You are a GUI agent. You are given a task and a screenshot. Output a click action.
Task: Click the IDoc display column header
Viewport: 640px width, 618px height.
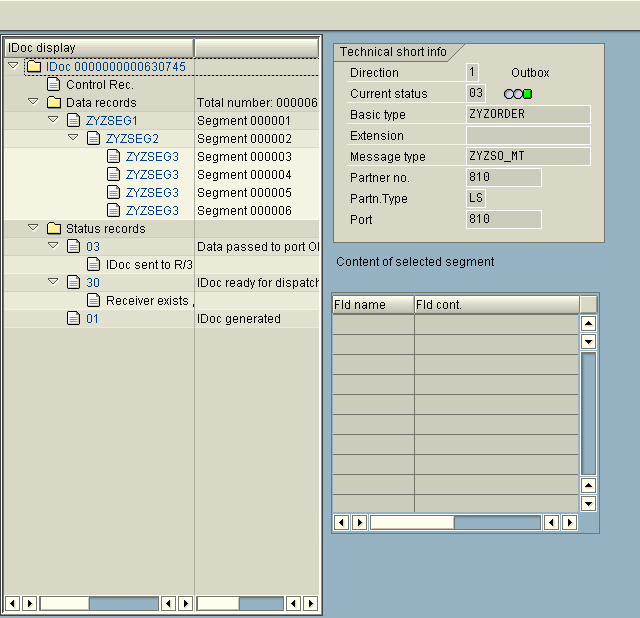98,48
